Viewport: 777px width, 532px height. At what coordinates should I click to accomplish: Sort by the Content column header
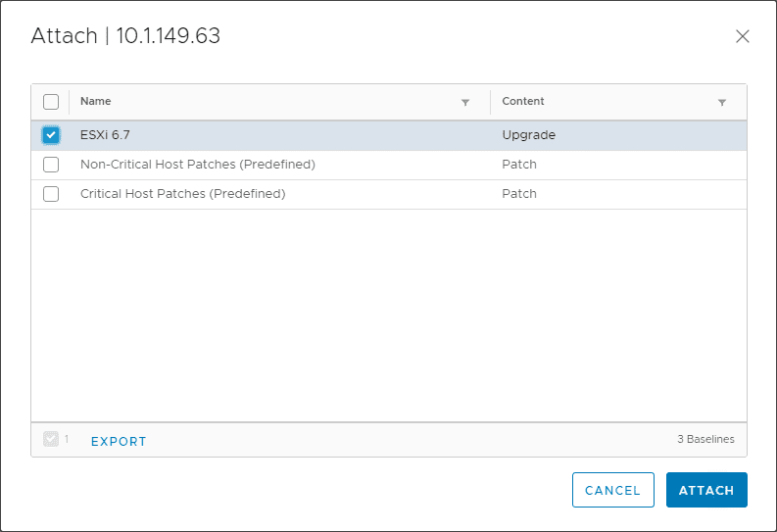(x=523, y=101)
